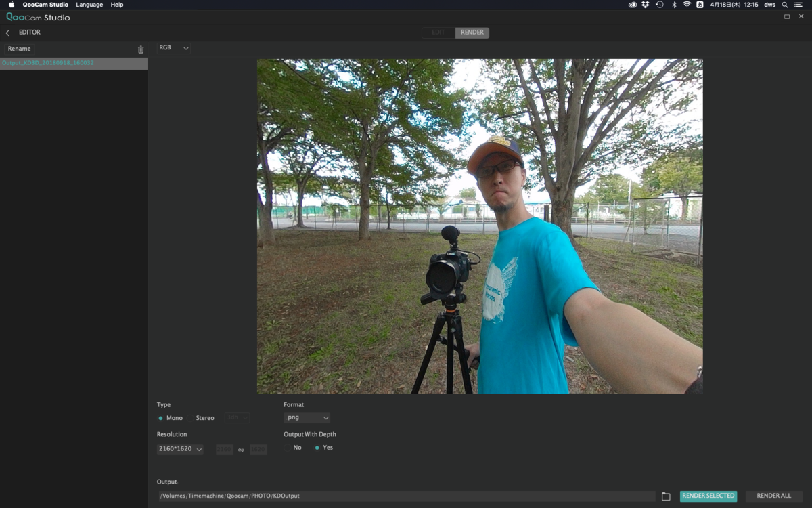The height and width of the screenshot is (508, 812).
Task: Open Japanese input source menu
Action: pyautogui.click(x=700, y=5)
